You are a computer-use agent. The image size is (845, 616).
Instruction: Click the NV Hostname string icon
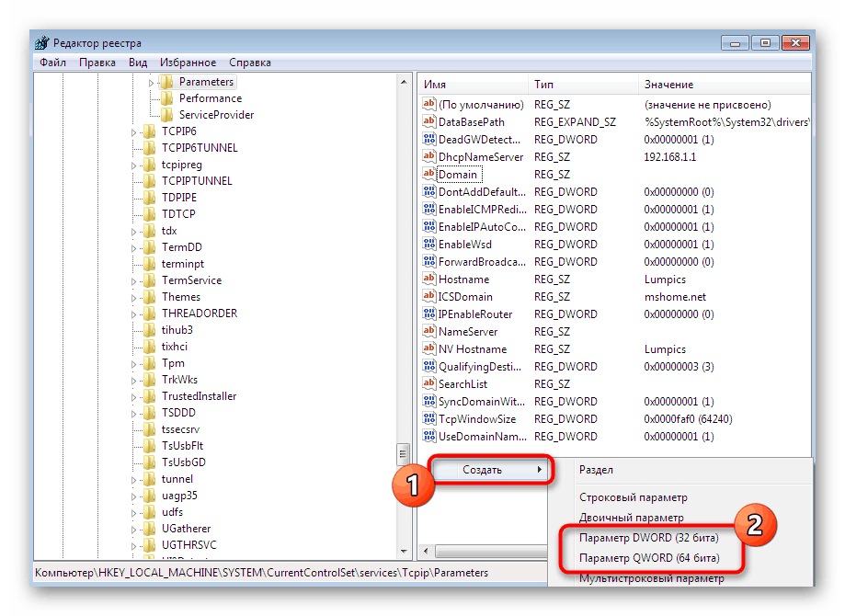429,348
